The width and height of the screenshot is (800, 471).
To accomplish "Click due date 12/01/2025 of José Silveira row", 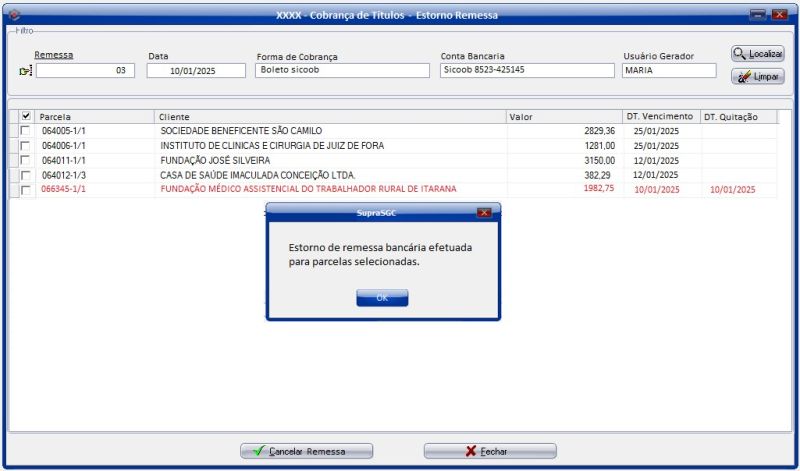I will coord(656,161).
